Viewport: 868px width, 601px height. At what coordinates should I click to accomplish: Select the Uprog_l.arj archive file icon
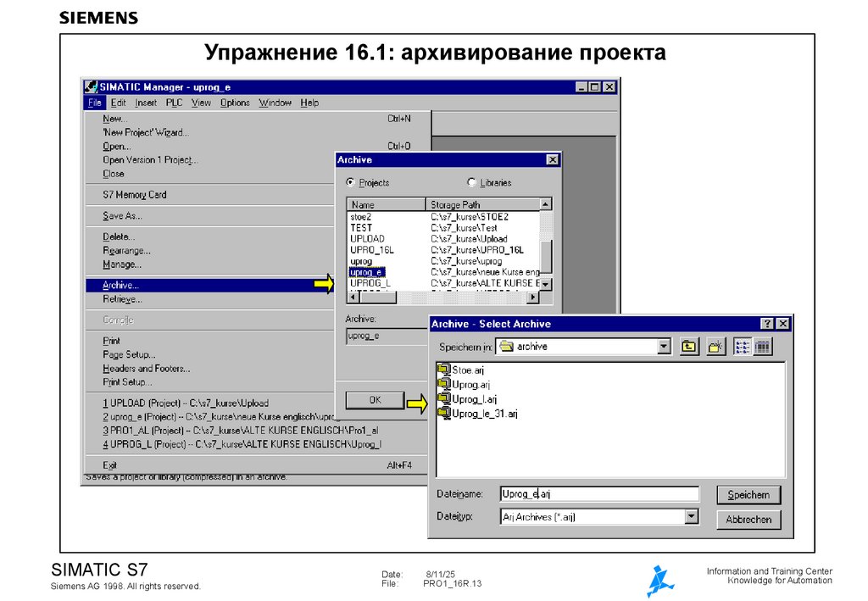444,398
